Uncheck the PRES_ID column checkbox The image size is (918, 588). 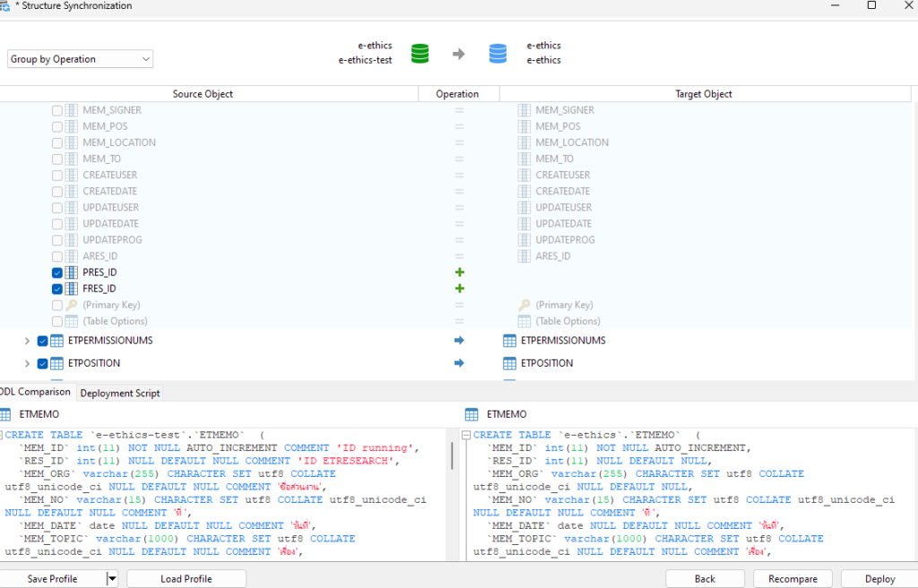pos(57,272)
